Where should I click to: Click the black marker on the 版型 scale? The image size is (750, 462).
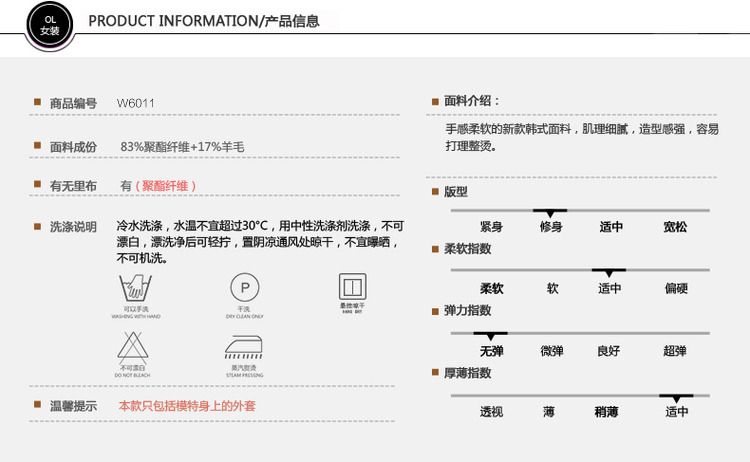(550, 211)
